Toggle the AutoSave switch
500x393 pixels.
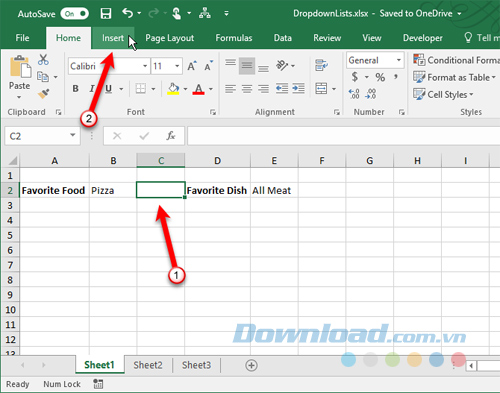pyautogui.click(x=75, y=14)
